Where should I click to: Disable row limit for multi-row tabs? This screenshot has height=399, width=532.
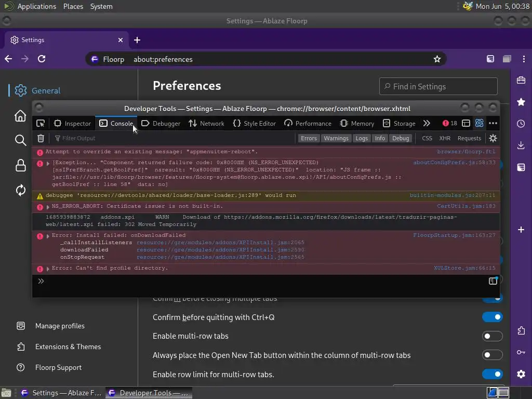[493, 374]
